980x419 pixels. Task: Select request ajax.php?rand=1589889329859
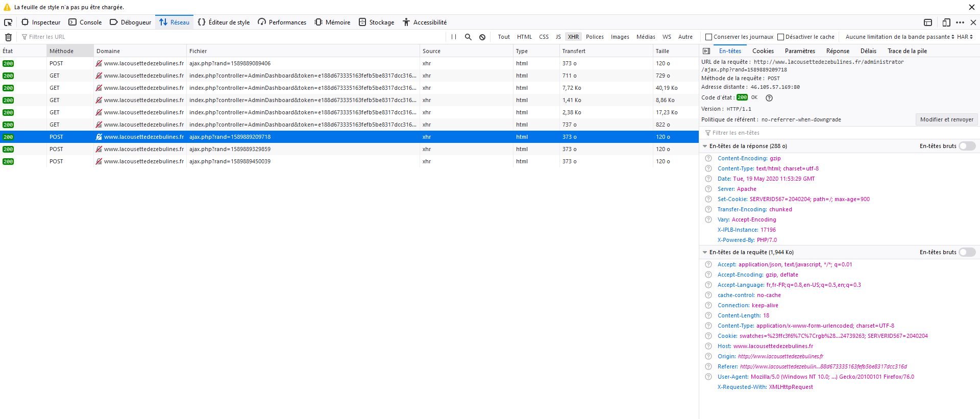[x=349, y=149]
